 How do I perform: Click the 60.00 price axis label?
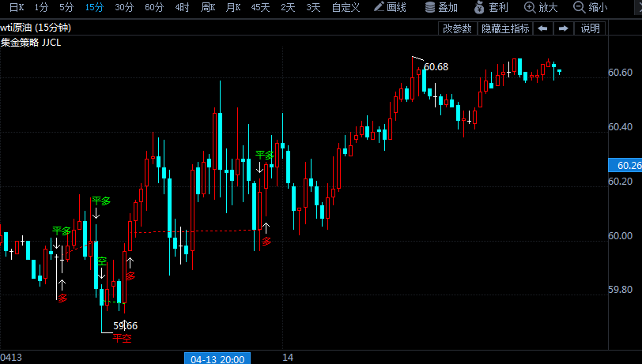[x=621, y=235]
